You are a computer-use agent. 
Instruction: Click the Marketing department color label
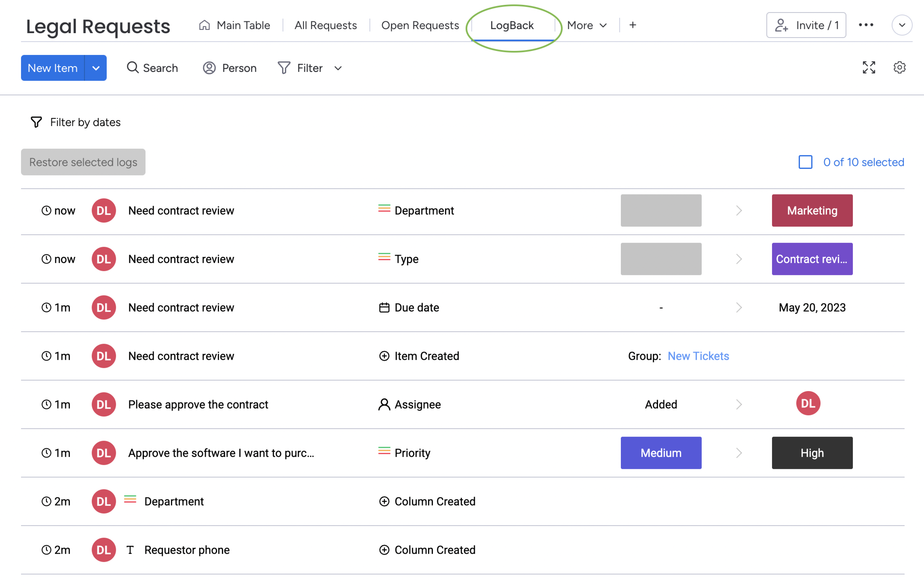[812, 210]
